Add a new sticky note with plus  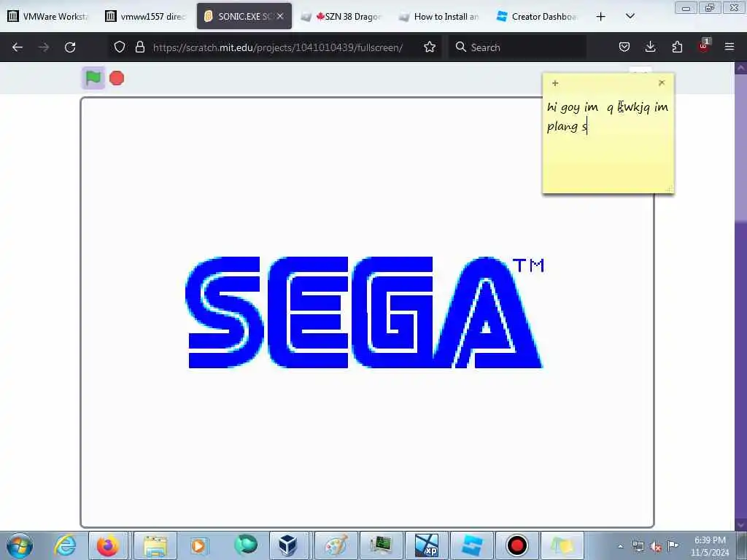pyautogui.click(x=555, y=83)
